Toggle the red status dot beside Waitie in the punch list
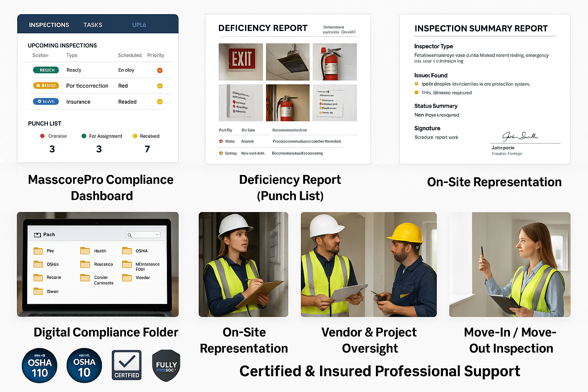Screen dimensions: 588x392 [221, 141]
